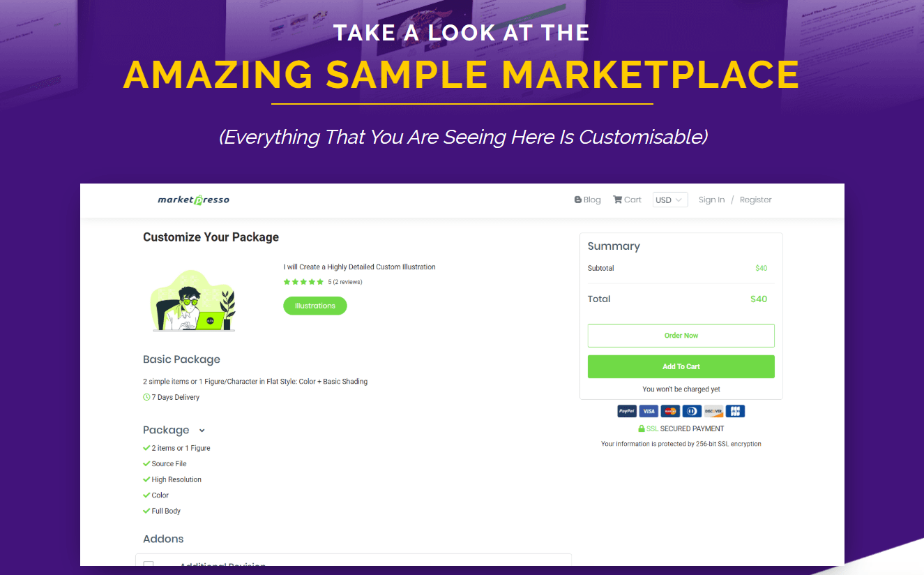Click the Order Now button
Viewport: 924px width, 575px height.
pyautogui.click(x=681, y=335)
